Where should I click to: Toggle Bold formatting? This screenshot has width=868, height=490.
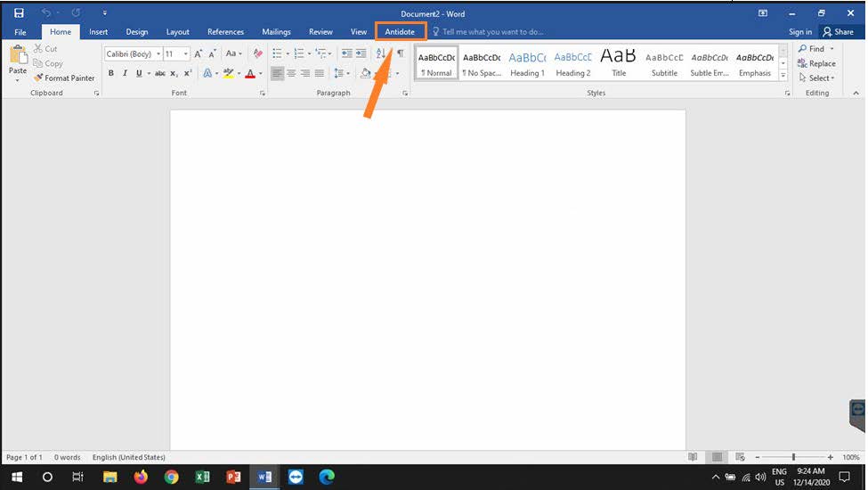pyautogui.click(x=111, y=74)
